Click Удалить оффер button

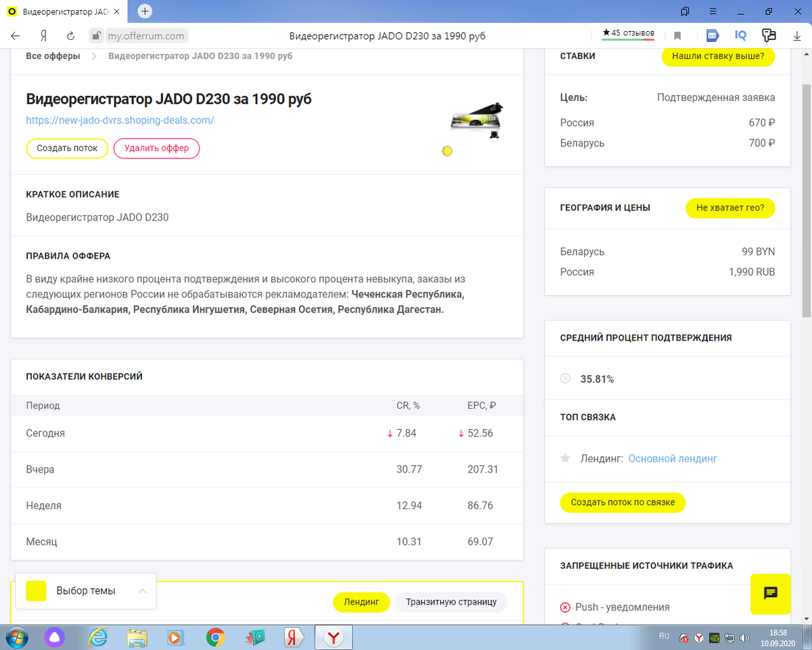click(x=156, y=148)
